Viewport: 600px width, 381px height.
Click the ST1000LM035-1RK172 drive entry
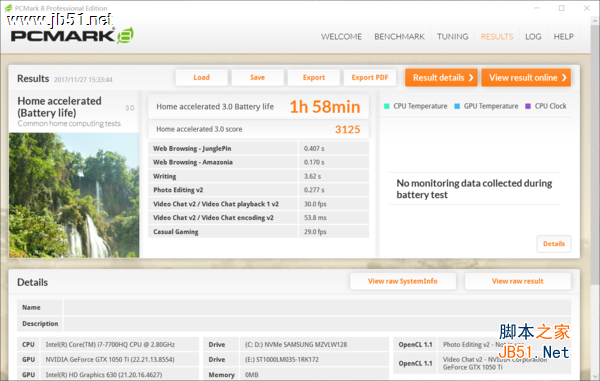point(282,360)
